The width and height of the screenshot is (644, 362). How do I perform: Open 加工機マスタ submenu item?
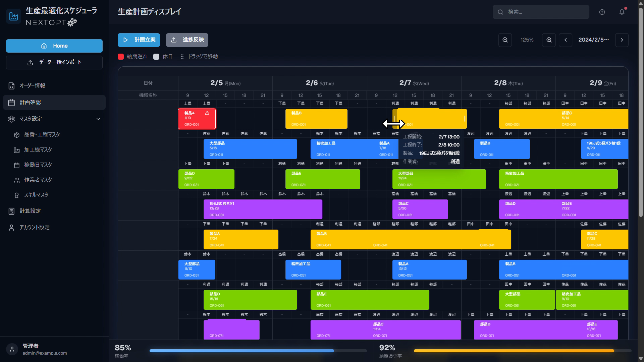(x=38, y=150)
